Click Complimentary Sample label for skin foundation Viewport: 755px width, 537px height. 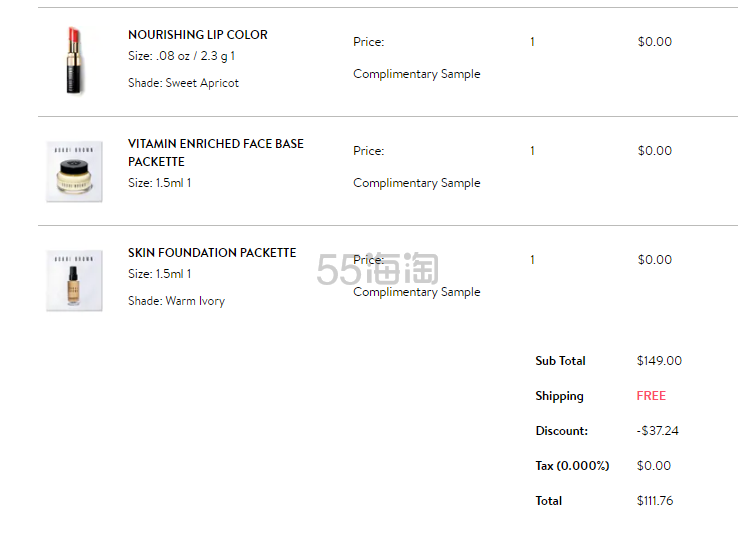point(417,292)
